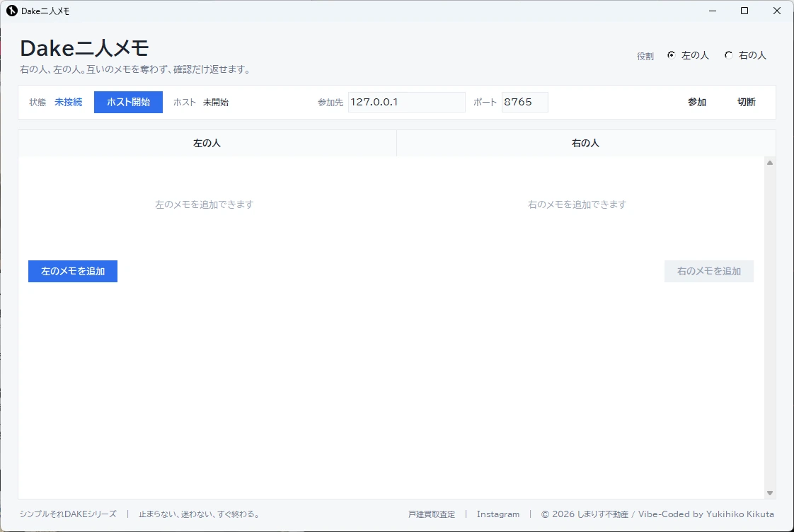Select the 右の人 role radio button
794x532 pixels.
(x=729, y=55)
